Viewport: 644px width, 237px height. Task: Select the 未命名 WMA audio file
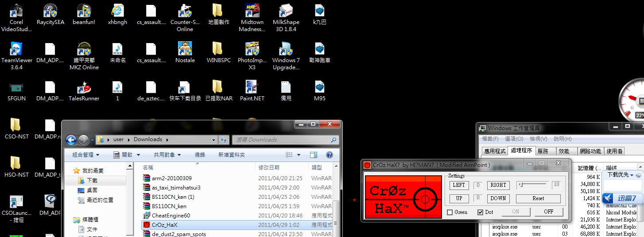click(x=117, y=52)
